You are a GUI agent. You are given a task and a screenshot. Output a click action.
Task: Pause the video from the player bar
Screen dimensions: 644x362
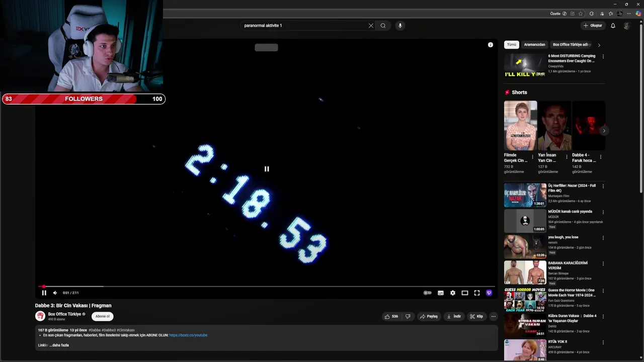44,293
